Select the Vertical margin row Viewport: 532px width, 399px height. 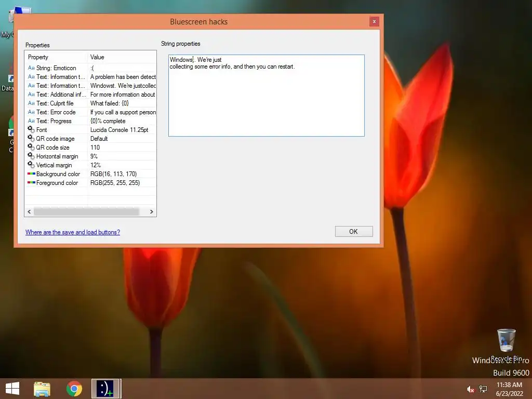point(90,165)
